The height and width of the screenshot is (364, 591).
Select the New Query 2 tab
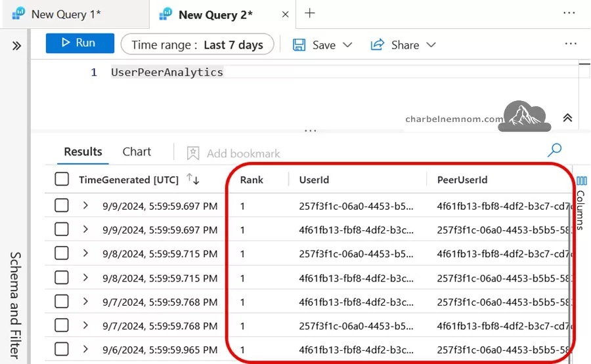pos(223,14)
